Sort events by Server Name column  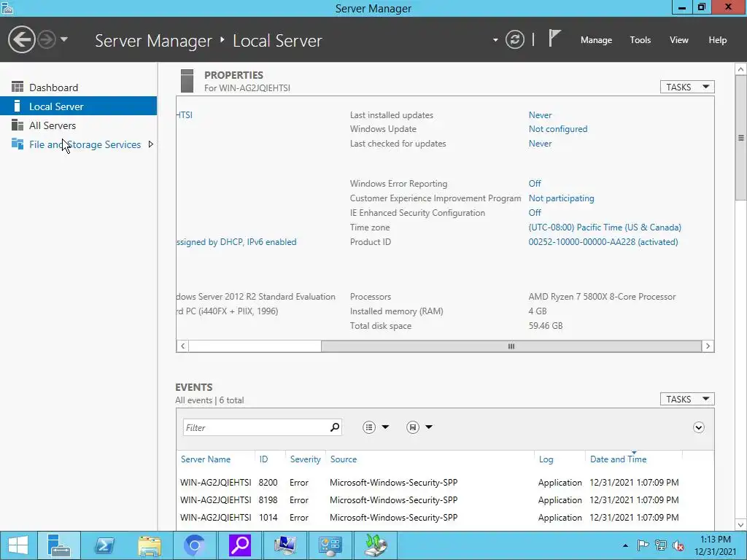(205, 459)
